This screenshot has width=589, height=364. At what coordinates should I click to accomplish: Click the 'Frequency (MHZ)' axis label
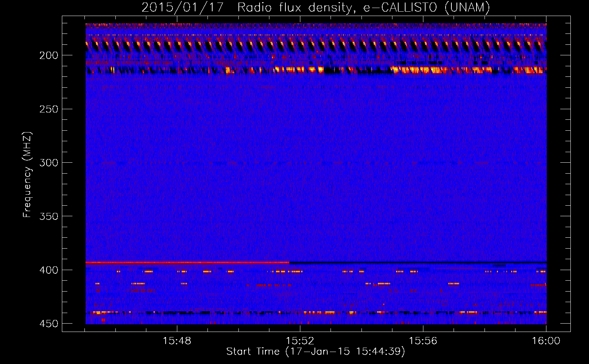click(x=27, y=174)
